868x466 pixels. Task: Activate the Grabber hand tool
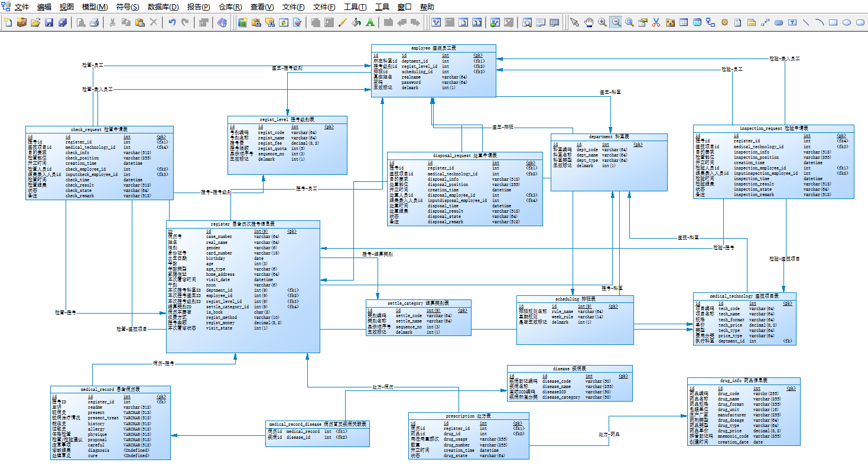(x=589, y=22)
